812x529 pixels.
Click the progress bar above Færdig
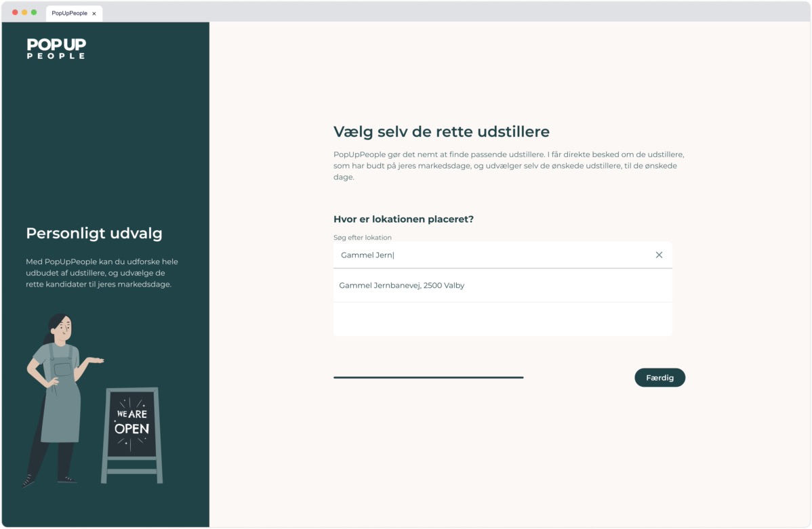428,377
